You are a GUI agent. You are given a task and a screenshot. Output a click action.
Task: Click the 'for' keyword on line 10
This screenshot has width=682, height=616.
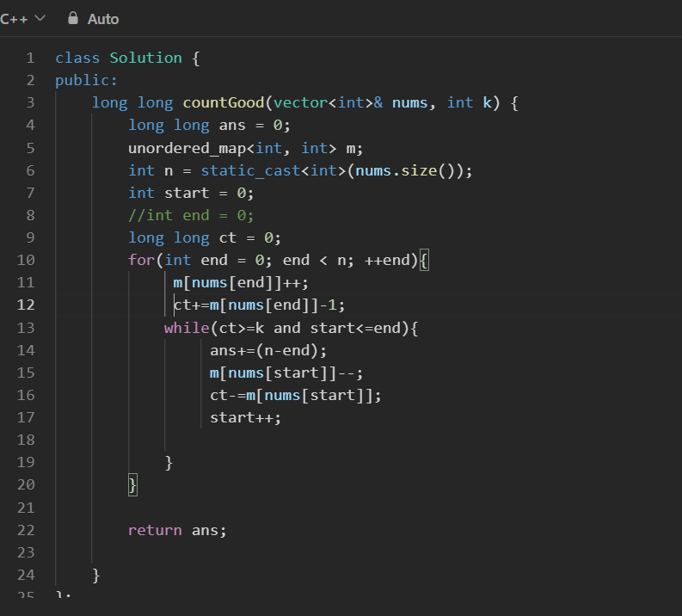point(141,260)
